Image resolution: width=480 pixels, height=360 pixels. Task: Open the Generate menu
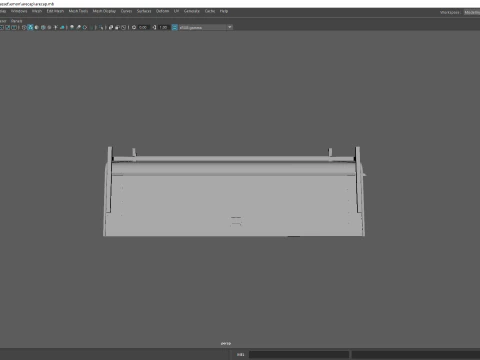click(192, 11)
